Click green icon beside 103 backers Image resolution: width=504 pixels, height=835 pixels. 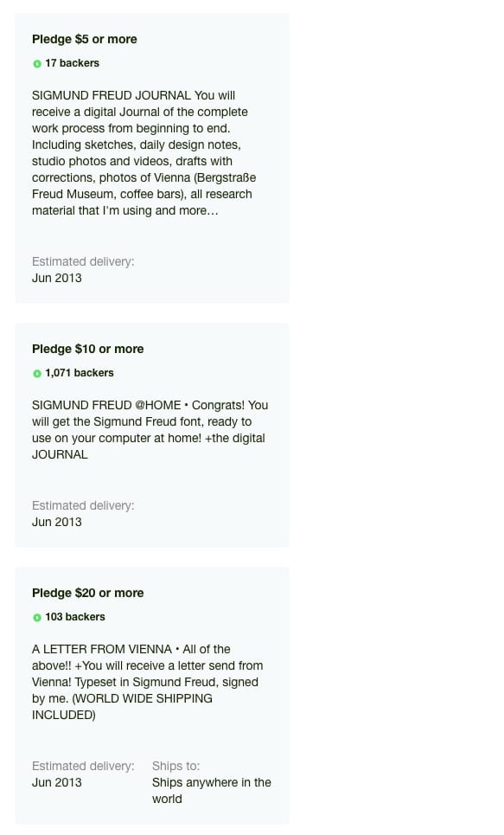(x=36, y=618)
